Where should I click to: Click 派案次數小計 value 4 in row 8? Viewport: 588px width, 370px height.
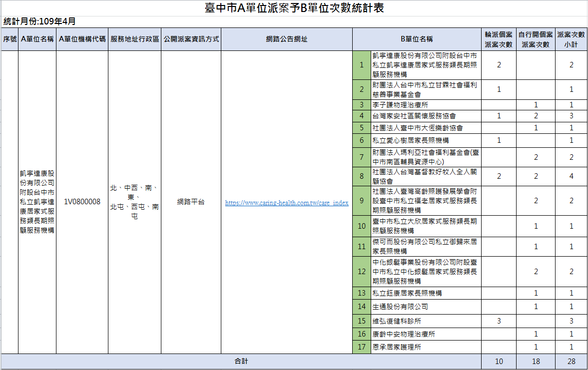click(x=571, y=176)
